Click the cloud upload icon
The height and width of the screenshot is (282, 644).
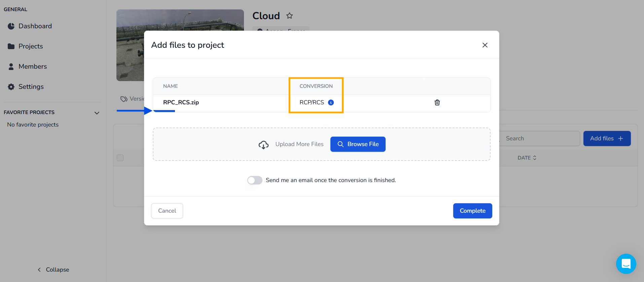tap(263, 145)
